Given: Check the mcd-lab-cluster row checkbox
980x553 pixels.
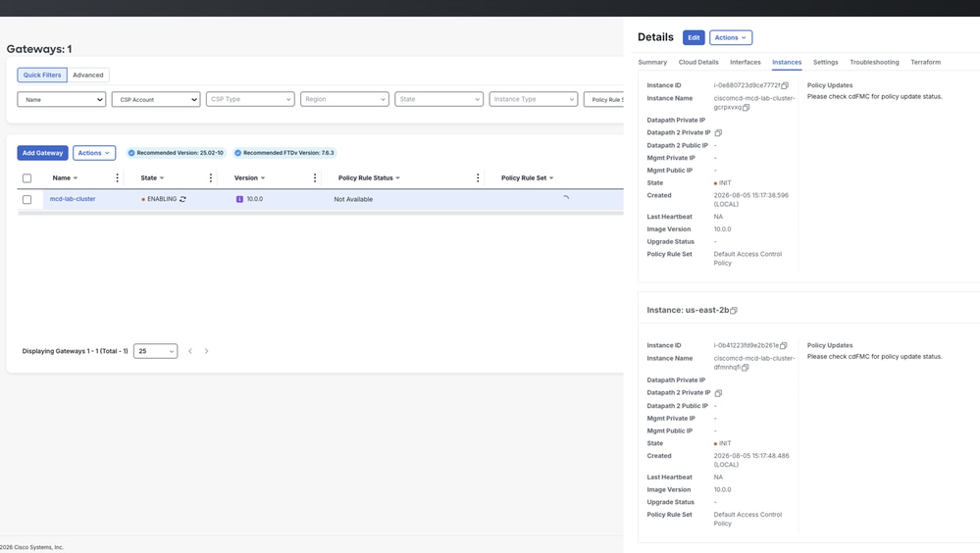Looking at the screenshot, I should 26,199.
